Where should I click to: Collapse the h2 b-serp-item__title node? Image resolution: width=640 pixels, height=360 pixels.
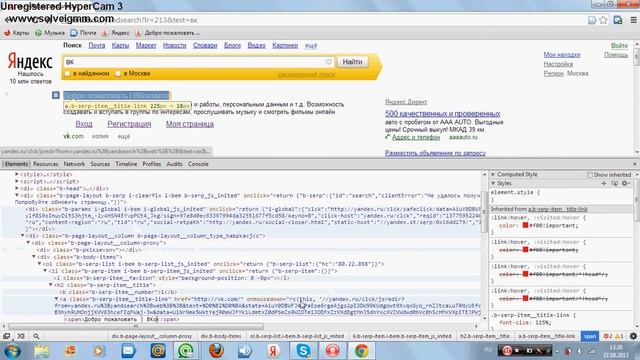51,284
